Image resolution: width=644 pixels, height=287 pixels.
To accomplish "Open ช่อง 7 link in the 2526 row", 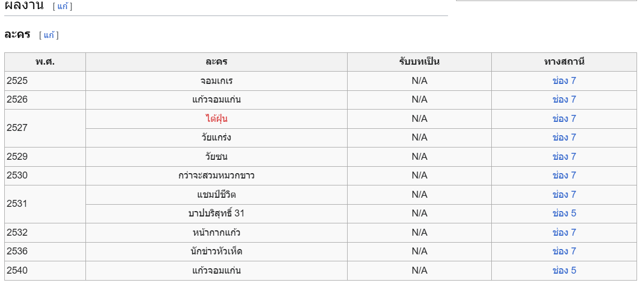I will [564, 99].
